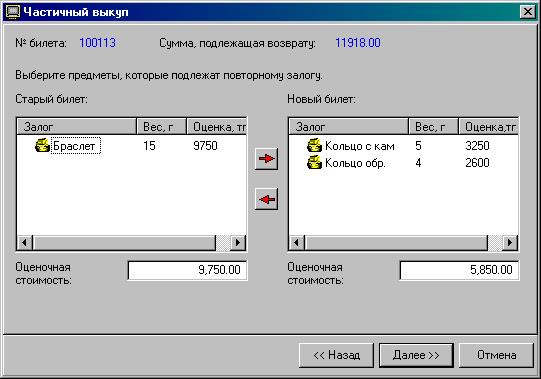This screenshot has width=541, height=379.
Task: Click the Вес, г column header in new ticket list
Action: tap(433, 127)
